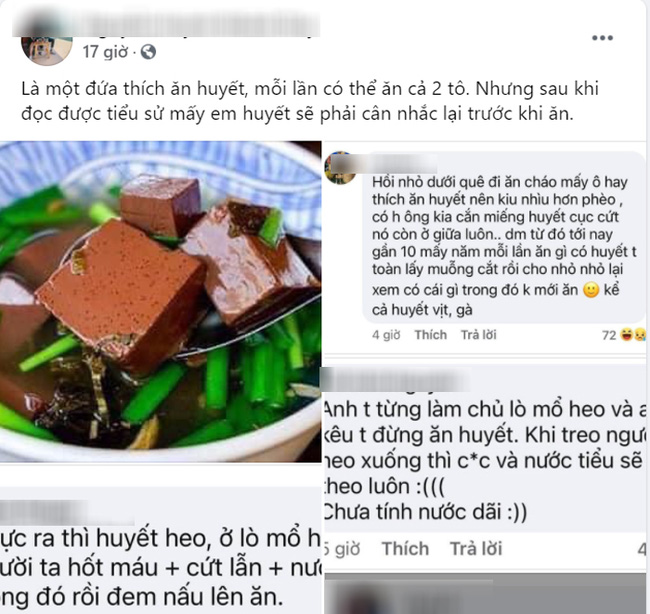
Task: View reaction emojis on the 72-reaction comment
Action: 633,335
